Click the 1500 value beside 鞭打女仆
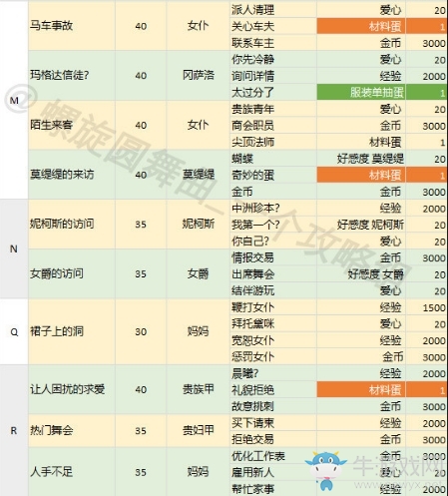This screenshot has height=496, width=448. pyautogui.click(x=427, y=307)
